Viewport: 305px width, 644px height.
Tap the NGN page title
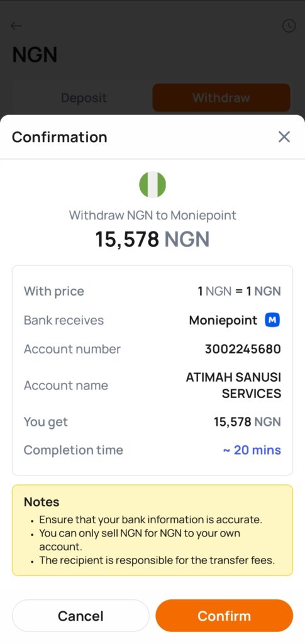coord(35,55)
